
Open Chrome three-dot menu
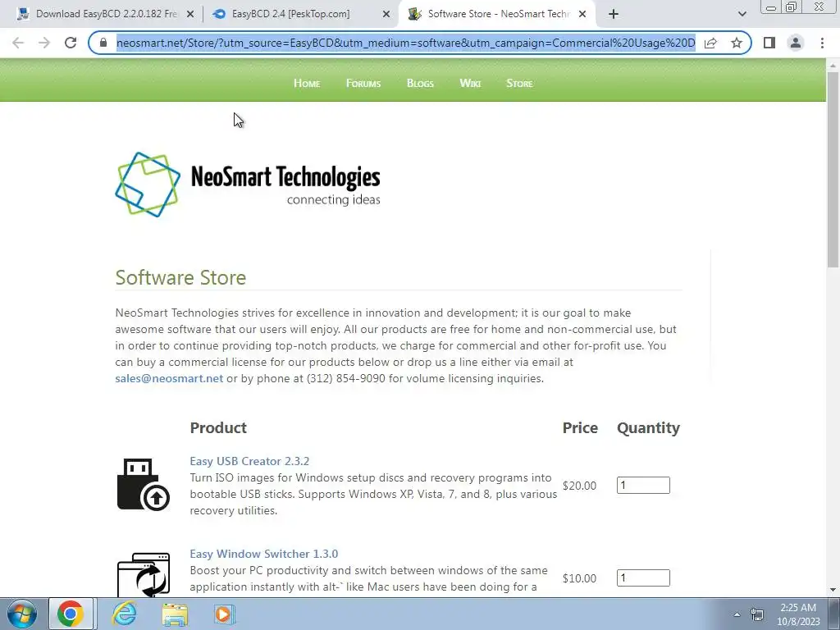[822, 43]
